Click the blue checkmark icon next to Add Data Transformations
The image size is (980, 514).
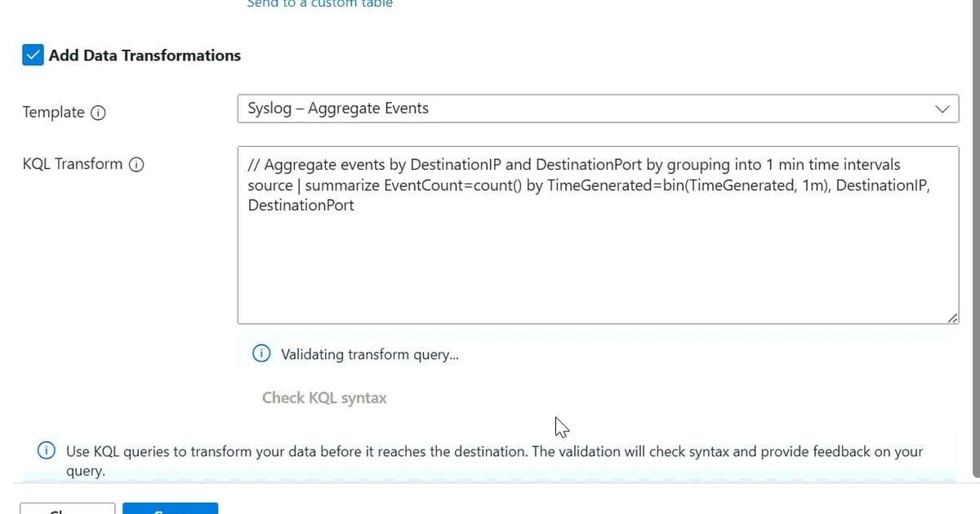click(x=33, y=55)
